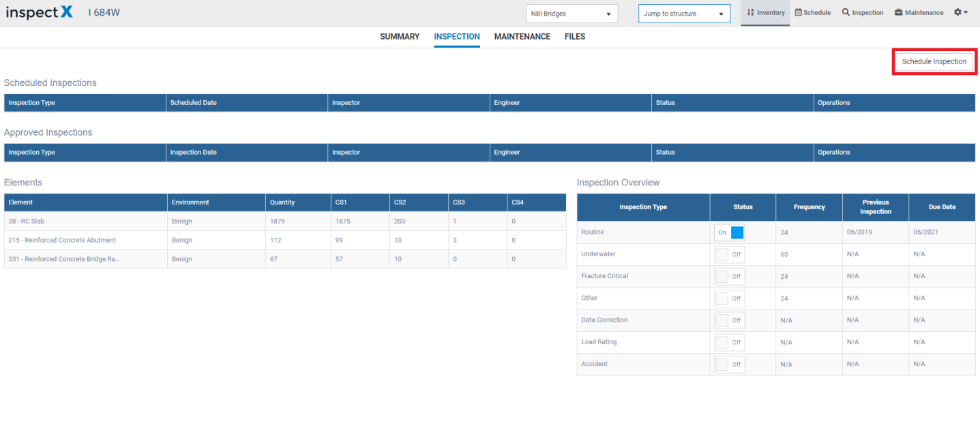Turn on the Other inspection toggle
This screenshot has height=426, width=980.
[729, 298]
